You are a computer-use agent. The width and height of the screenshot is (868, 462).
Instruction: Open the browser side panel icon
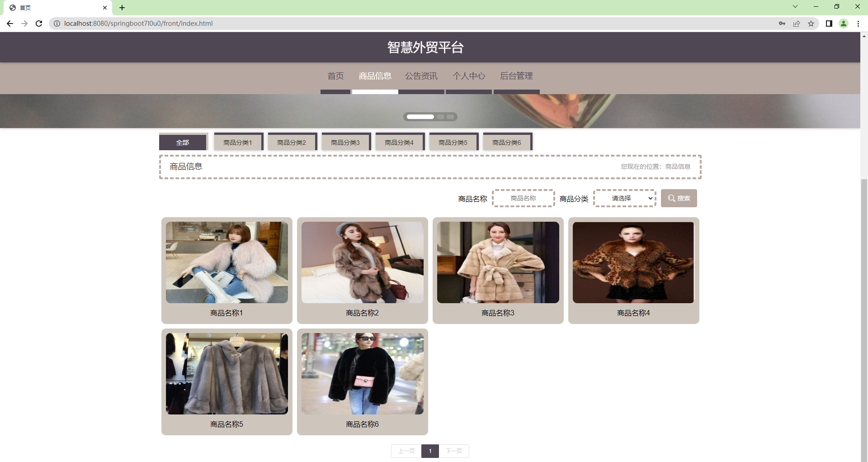829,24
